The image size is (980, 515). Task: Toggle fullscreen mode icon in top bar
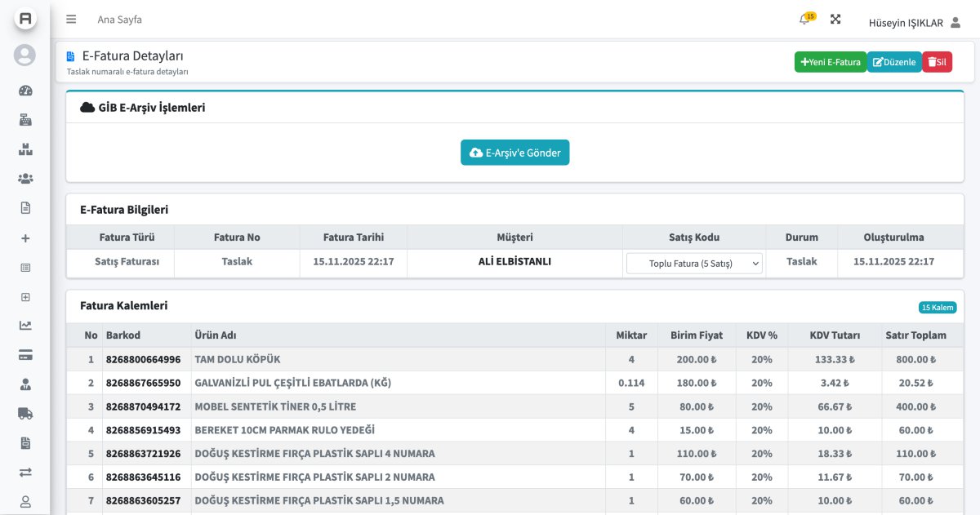pos(835,20)
